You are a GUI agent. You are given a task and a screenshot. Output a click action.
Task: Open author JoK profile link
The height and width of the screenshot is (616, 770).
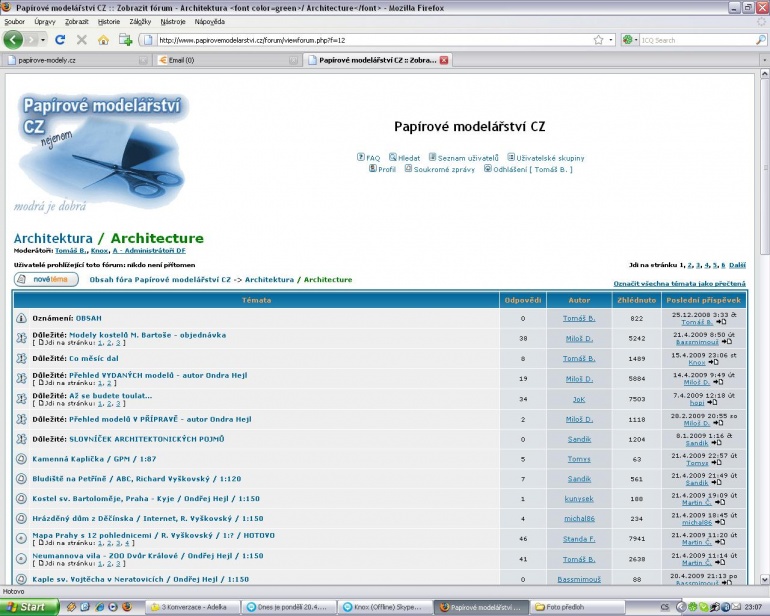click(579, 399)
